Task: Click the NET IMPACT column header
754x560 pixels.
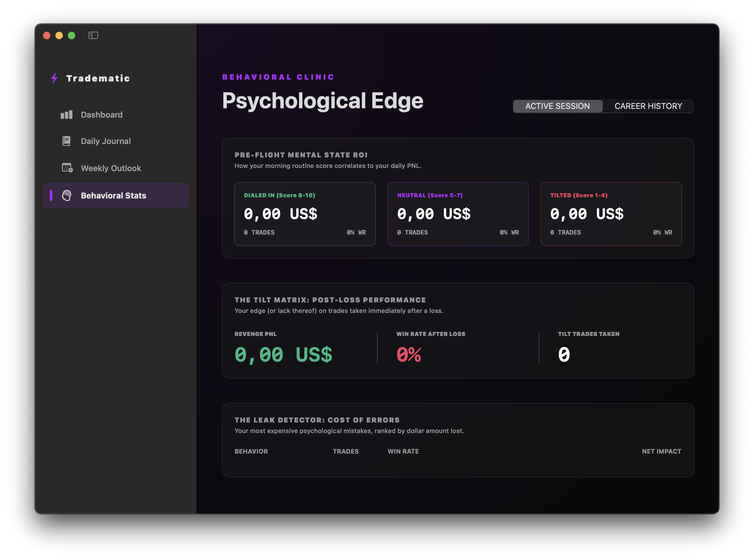Action: pyautogui.click(x=662, y=451)
